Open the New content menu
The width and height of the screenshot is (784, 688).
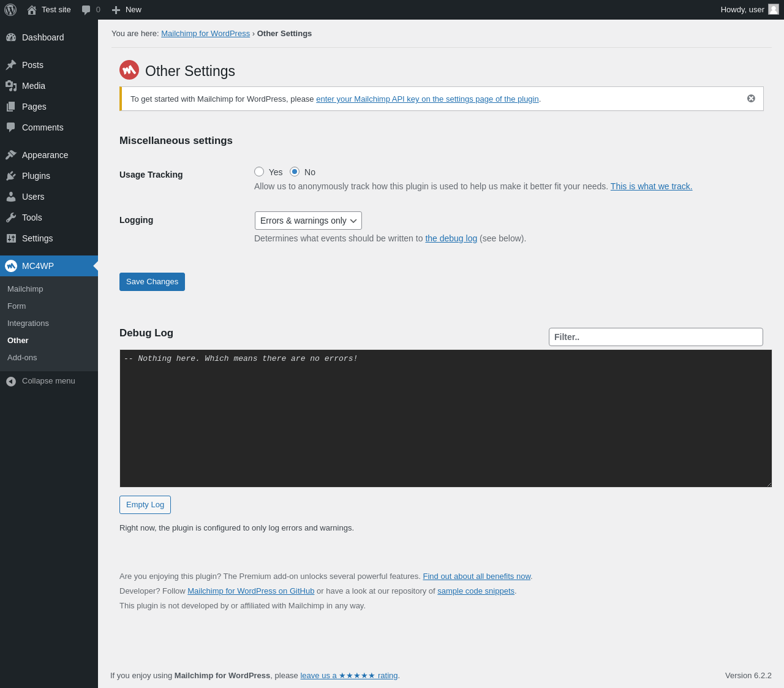tap(127, 10)
